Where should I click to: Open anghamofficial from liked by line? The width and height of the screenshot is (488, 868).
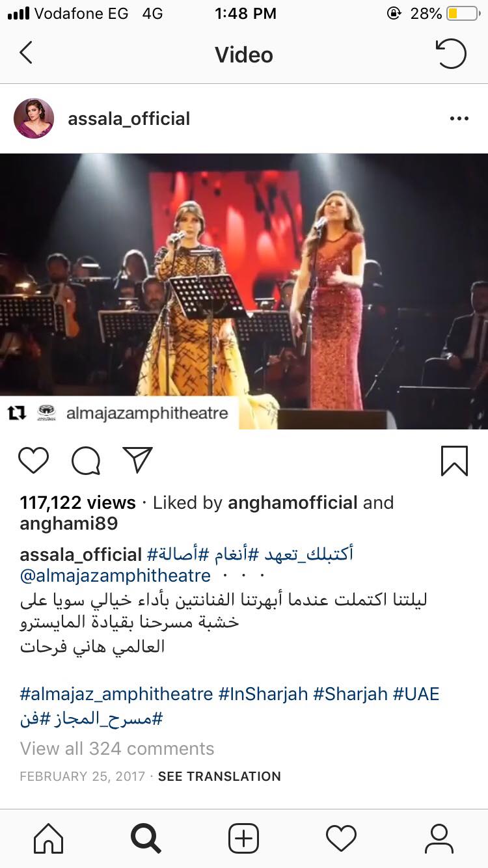[293, 502]
